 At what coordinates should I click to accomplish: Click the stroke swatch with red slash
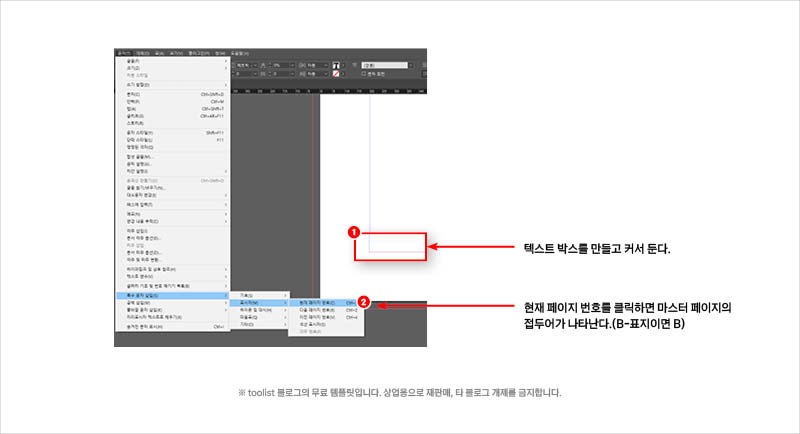tap(336, 74)
